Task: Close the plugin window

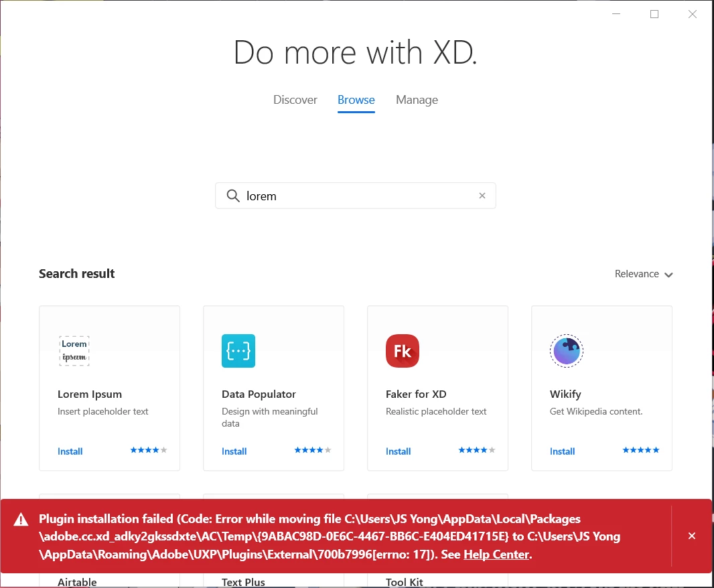Action: click(693, 14)
